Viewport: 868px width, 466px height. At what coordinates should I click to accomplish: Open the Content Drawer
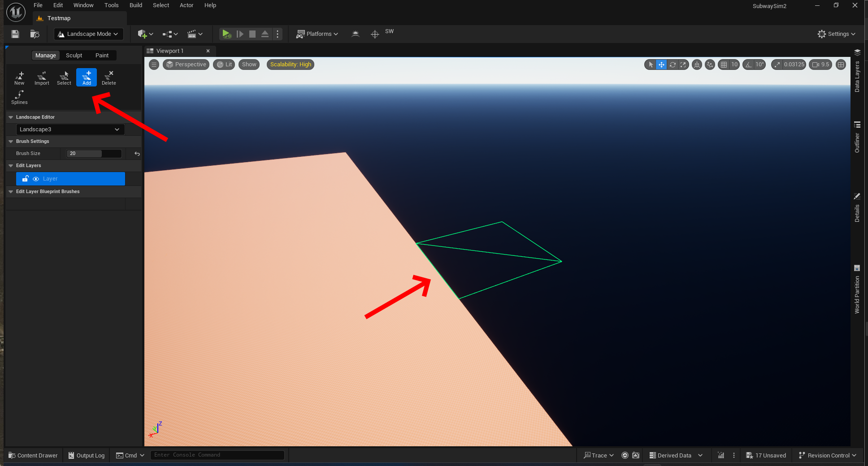tap(33, 455)
